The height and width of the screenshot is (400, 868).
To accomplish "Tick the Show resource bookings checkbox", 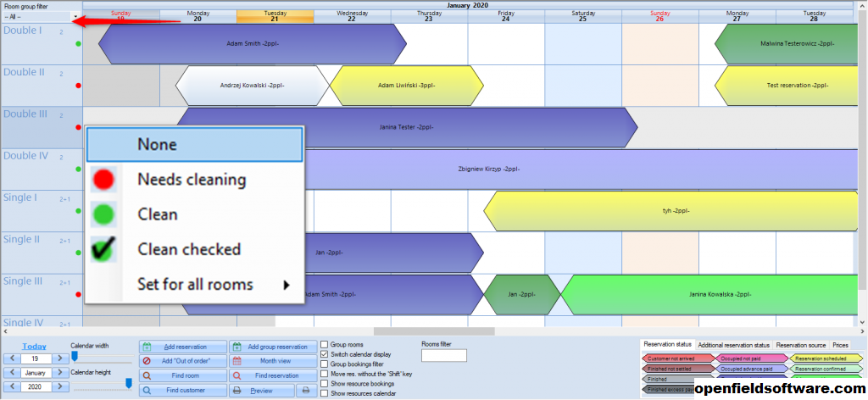I will tap(325, 384).
